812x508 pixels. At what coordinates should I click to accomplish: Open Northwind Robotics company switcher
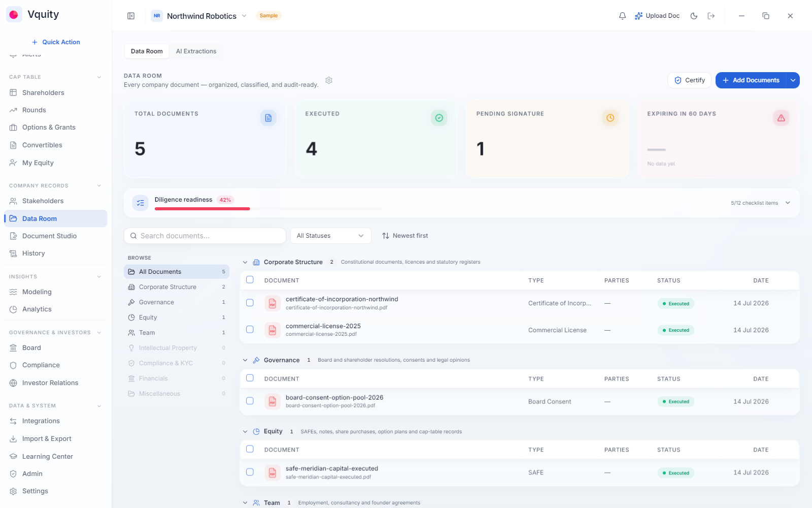coord(199,16)
